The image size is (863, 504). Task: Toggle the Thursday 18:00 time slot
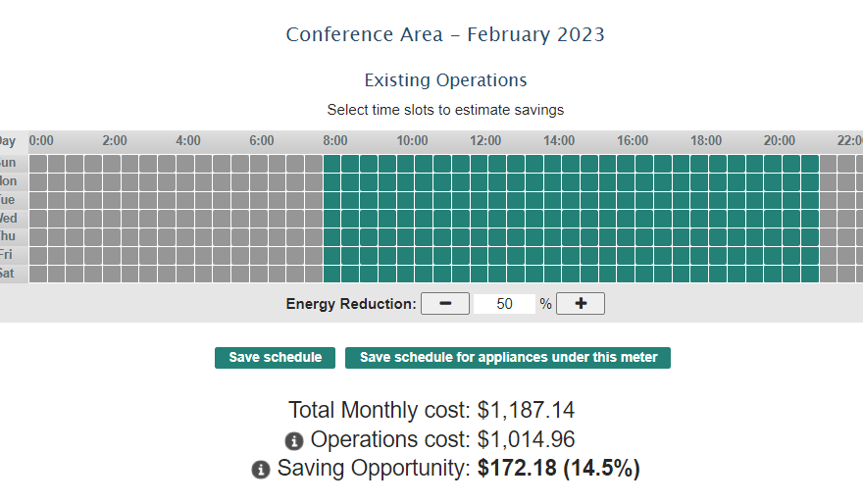point(699,236)
